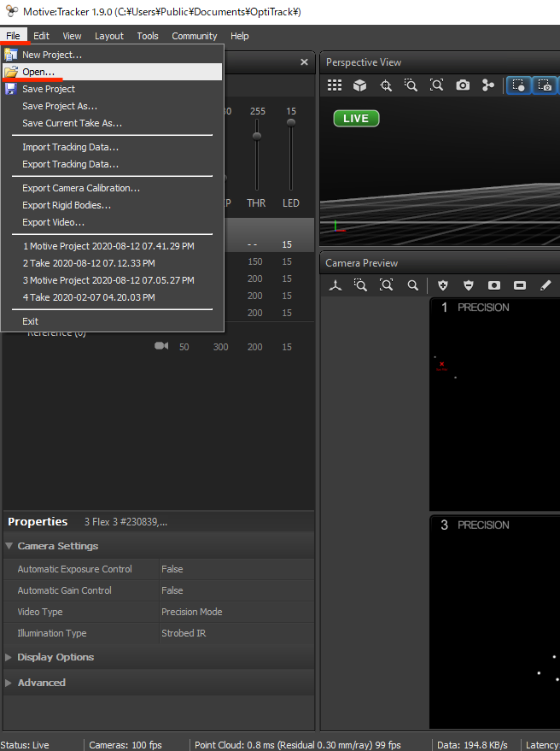Click the 300 value in camera list

click(x=220, y=347)
